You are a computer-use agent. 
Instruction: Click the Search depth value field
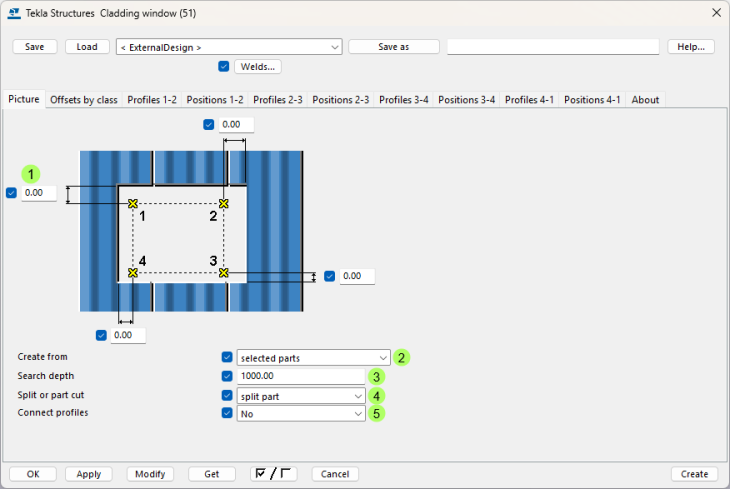click(x=301, y=376)
